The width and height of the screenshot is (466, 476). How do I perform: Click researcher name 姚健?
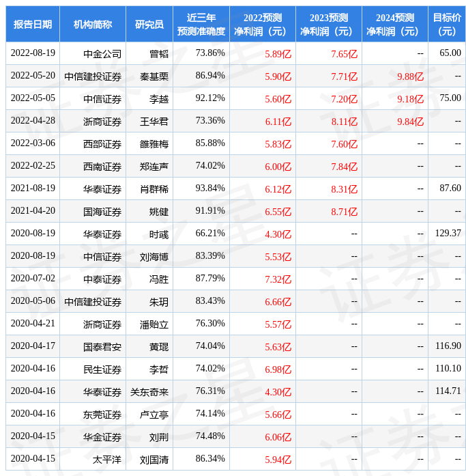point(159,212)
